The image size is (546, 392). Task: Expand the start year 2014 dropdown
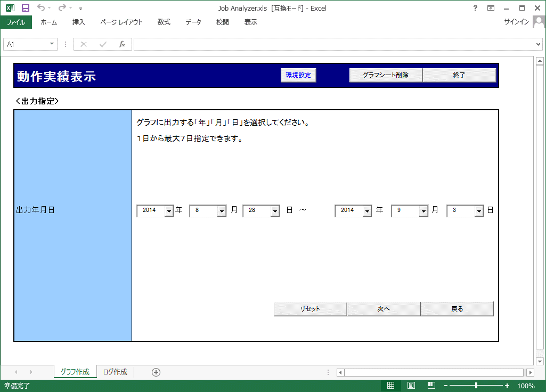point(169,211)
